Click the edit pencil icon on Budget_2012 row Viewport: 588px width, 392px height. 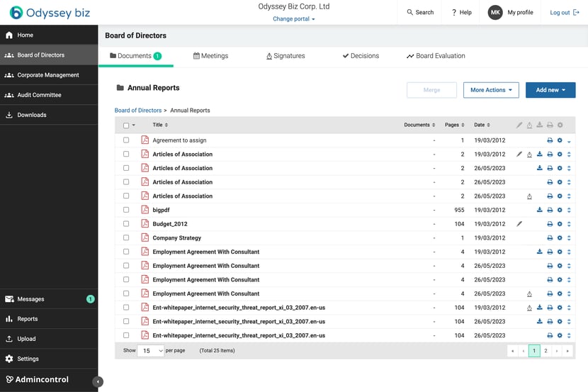click(x=519, y=224)
